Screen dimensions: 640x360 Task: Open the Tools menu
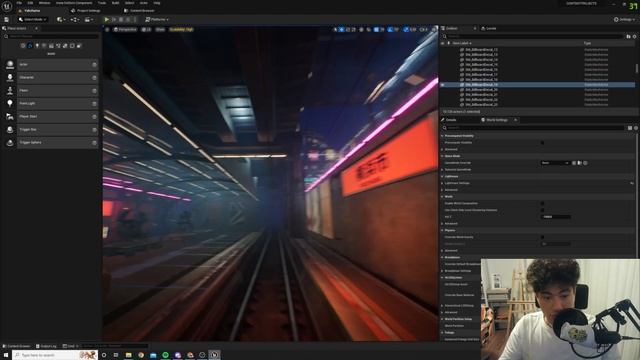(102, 3)
